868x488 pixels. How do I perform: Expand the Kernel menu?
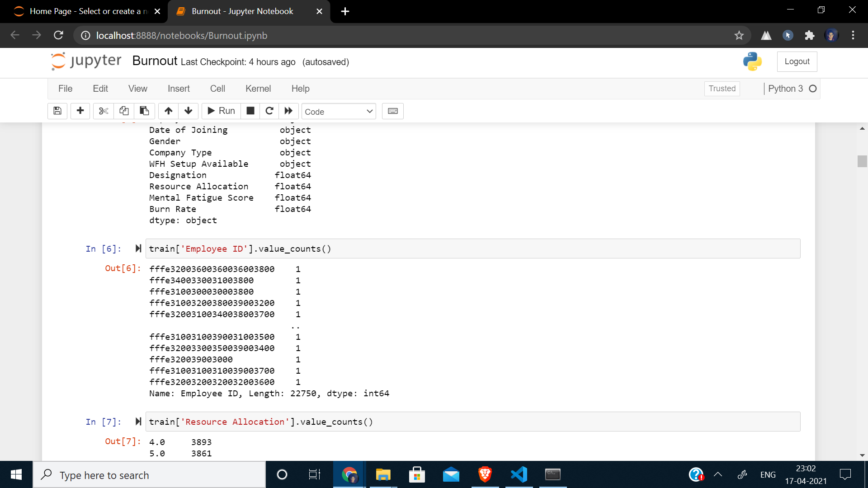pyautogui.click(x=258, y=89)
